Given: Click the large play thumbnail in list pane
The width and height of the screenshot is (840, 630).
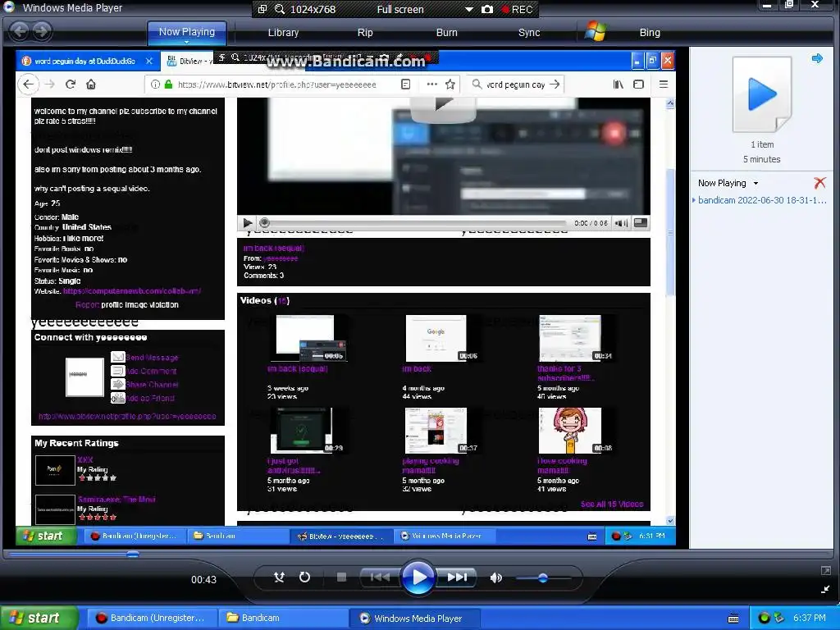Looking at the screenshot, I should 761,94.
